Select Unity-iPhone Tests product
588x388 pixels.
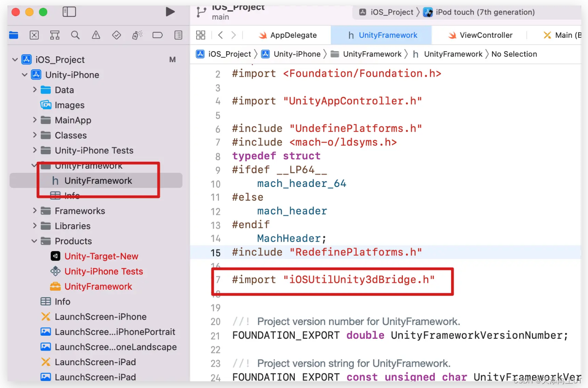click(97, 271)
